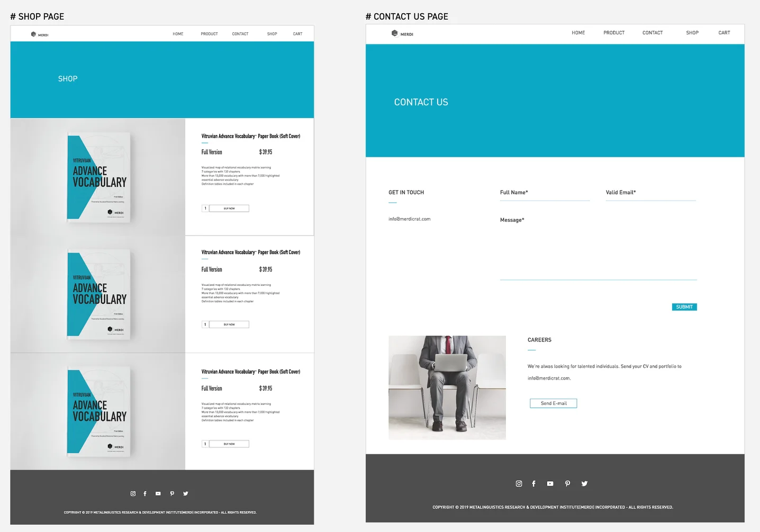Screen dimensions: 760x532
Task: Click the first product title Vitruvian Advance Vocabulary
Action: [251, 136]
